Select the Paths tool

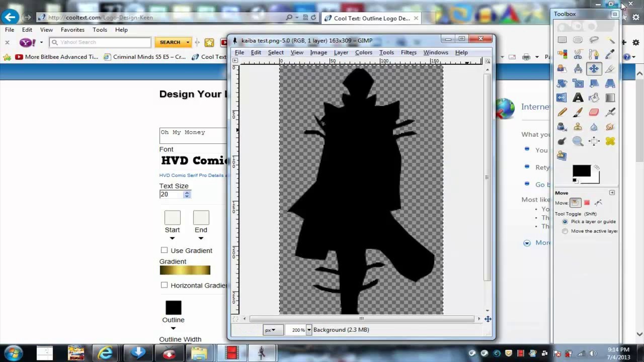pos(594,54)
